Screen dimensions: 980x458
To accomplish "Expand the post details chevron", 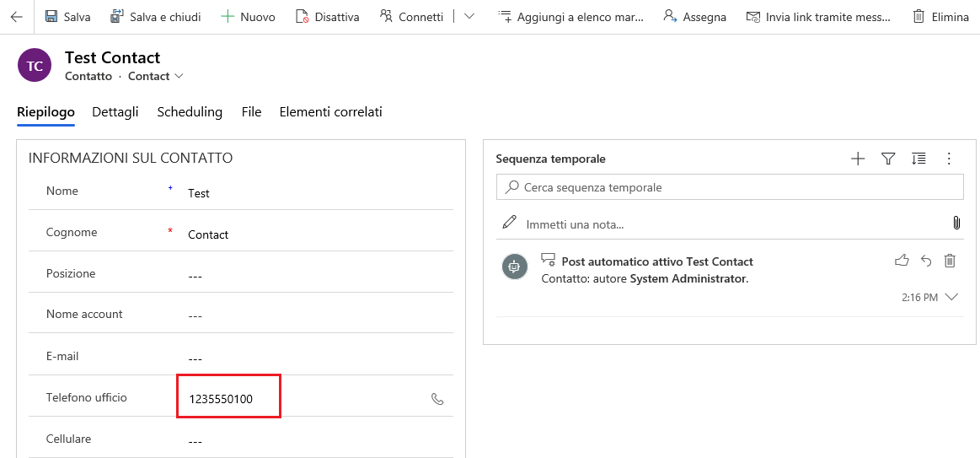I will point(952,297).
